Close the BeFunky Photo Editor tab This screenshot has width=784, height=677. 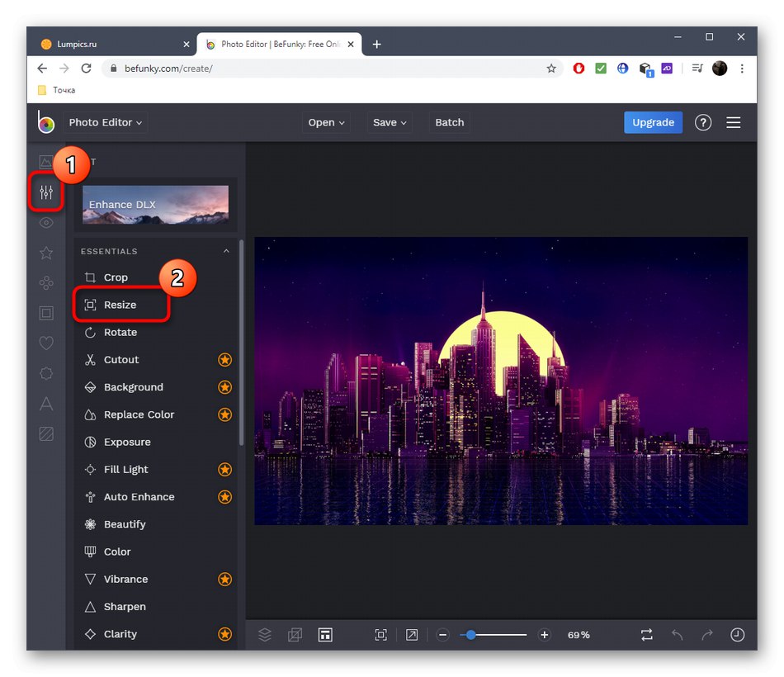(351, 44)
